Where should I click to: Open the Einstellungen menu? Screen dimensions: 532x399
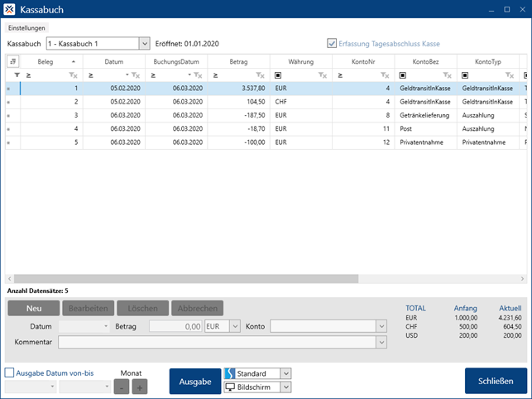[x=26, y=27]
